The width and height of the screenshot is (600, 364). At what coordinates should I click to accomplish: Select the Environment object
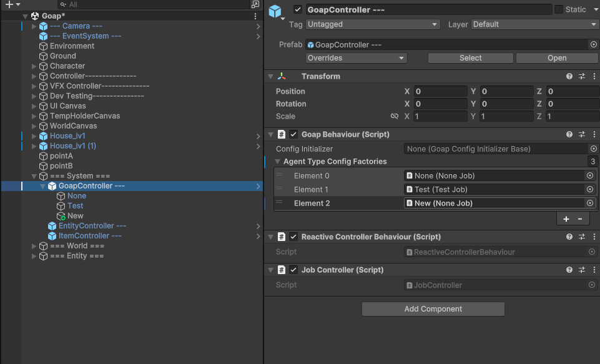pos(72,46)
